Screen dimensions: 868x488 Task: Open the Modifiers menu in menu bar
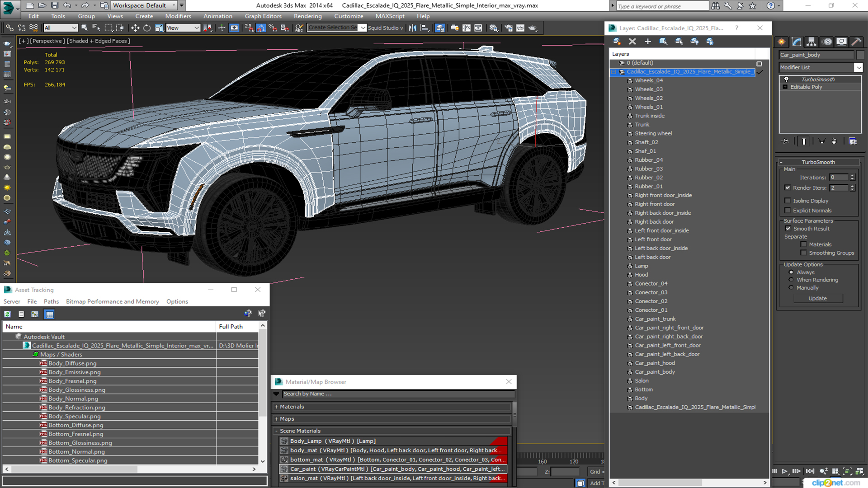click(177, 16)
